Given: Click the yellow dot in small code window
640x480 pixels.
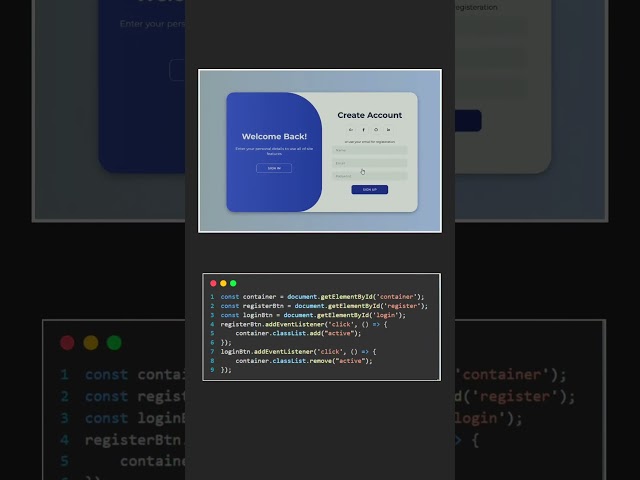Looking at the screenshot, I should tap(223, 283).
